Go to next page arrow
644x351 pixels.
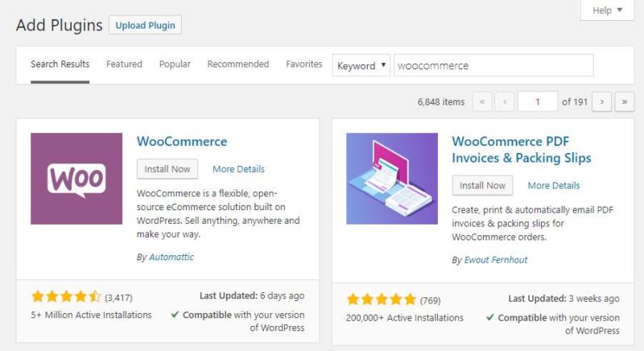click(601, 102)
